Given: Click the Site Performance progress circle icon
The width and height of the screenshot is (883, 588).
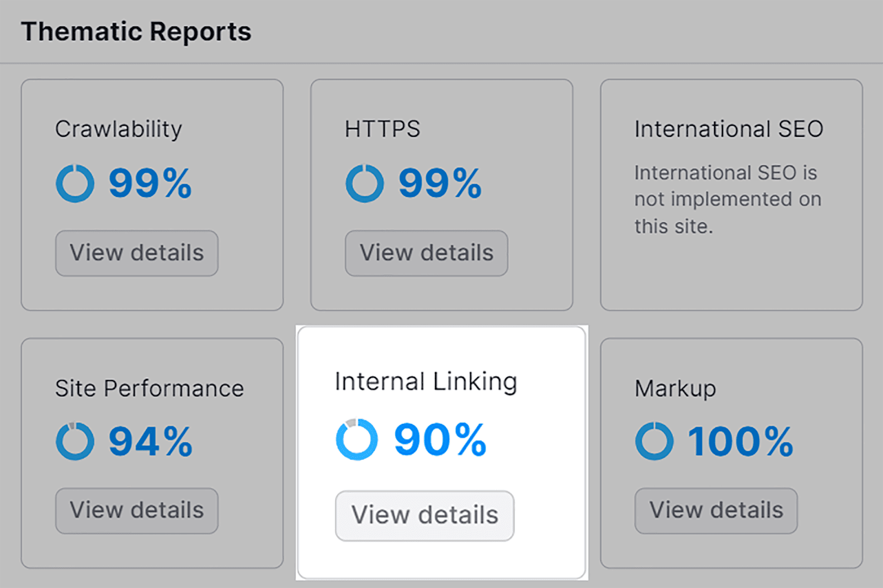Looking at the screenshot, I should click(x=75, y=440).
